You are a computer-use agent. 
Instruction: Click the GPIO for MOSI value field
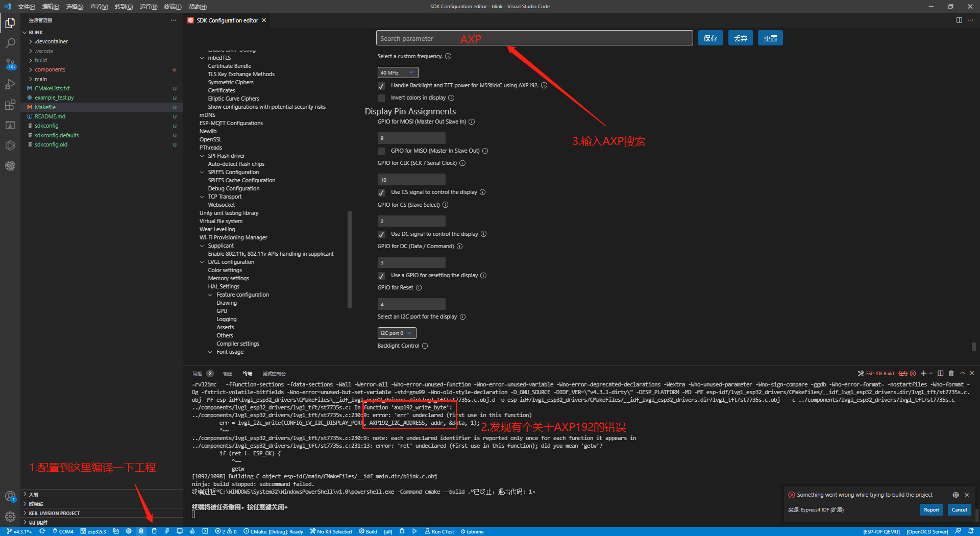click(x=411, y=138)
